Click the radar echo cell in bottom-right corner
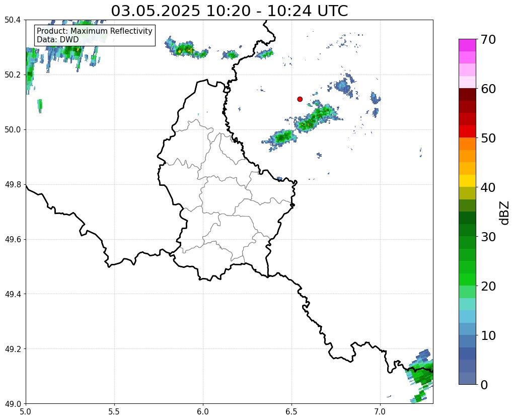 click(x=420, y=375)
